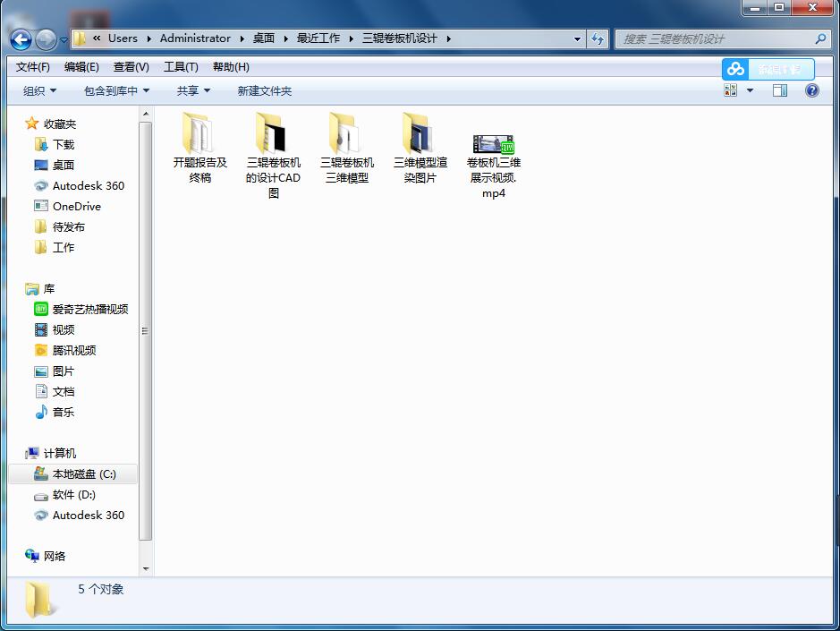Open the 查看(V) menu
The width and height of the screenshot is (840, 631).
pos(132,67)
